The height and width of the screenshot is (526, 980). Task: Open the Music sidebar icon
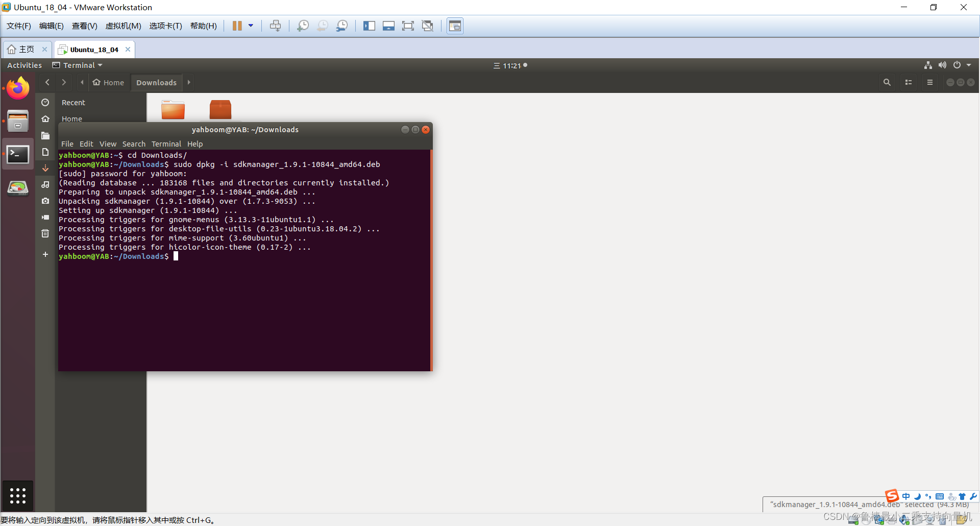click(x=45, y=184)
